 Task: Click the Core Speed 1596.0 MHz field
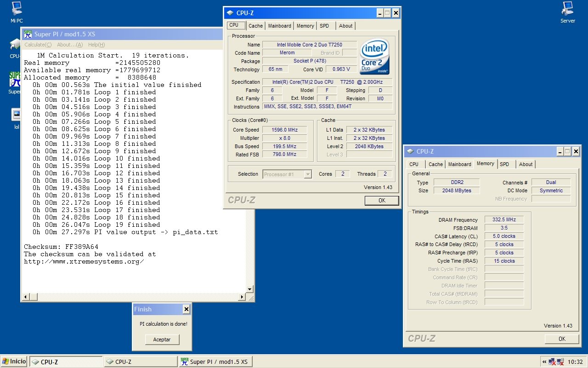pyautogui.click(x=284, y=130)
